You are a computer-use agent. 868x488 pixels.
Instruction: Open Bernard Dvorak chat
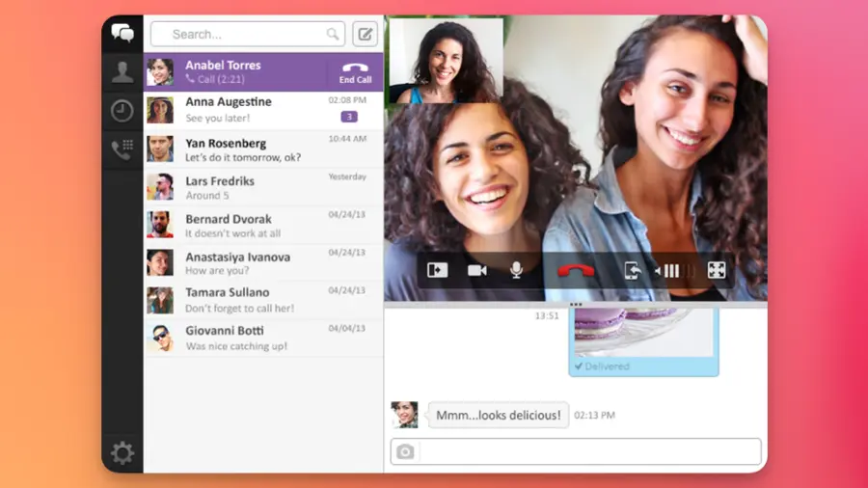[x=263, y=225]
